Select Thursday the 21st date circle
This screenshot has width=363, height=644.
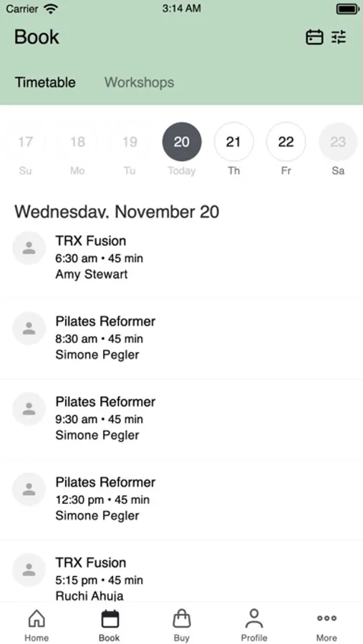point(233,142)
